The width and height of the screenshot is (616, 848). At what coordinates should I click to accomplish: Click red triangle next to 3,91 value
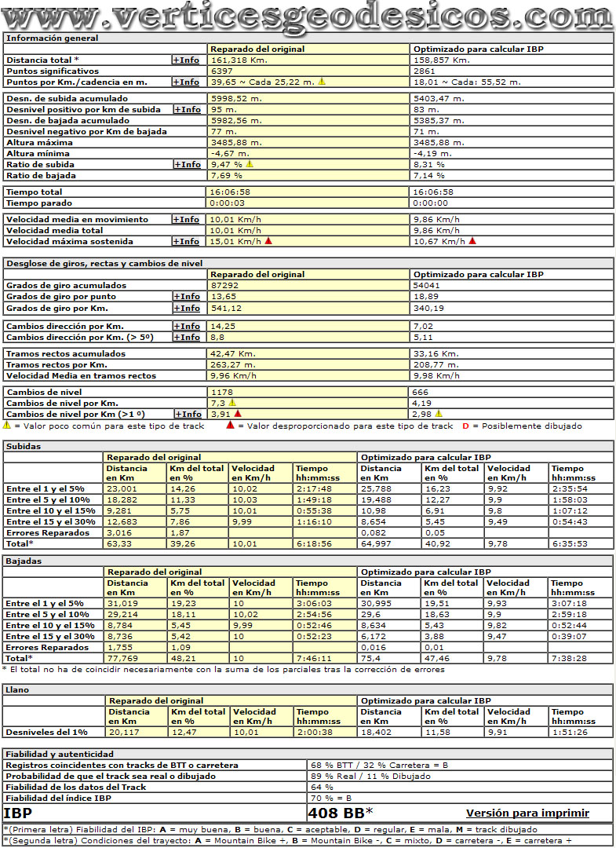(237, 413)
